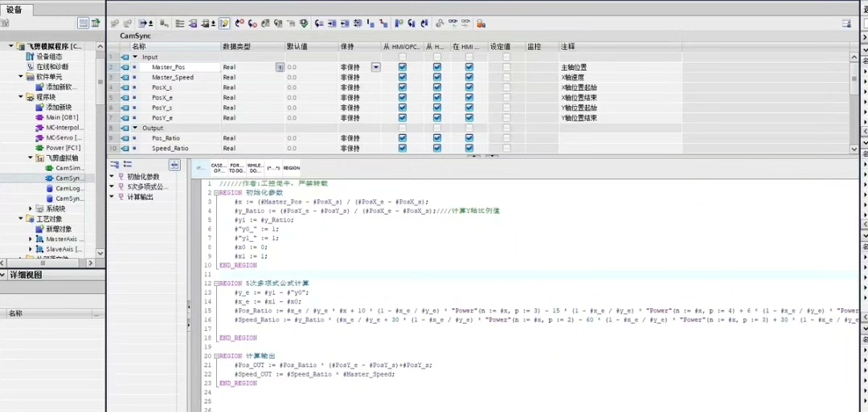Insert REGION template

[x=292, y=168]
